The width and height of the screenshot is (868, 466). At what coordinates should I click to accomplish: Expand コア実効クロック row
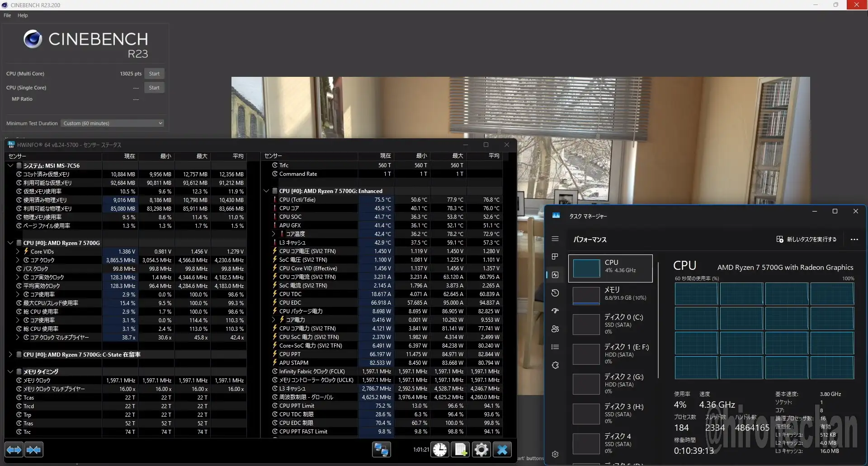click(x=18, y=278)
